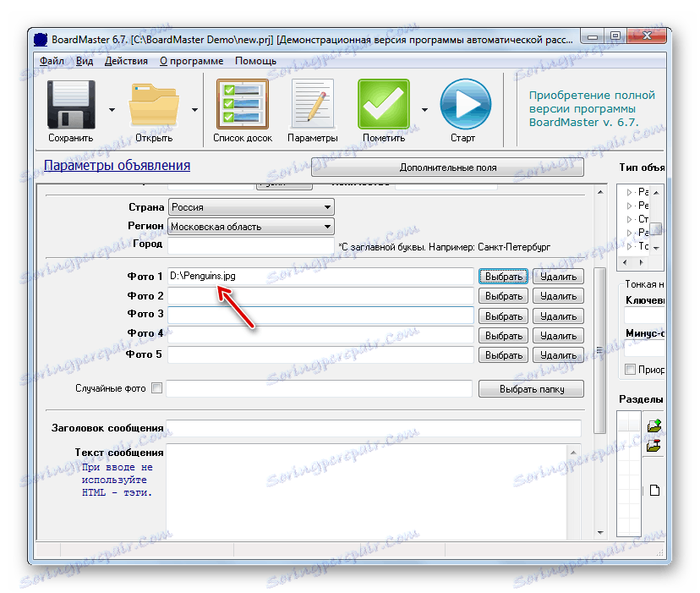Click Удалить for Фото 4
Screen dimensions: 700x593
(558, 336)
